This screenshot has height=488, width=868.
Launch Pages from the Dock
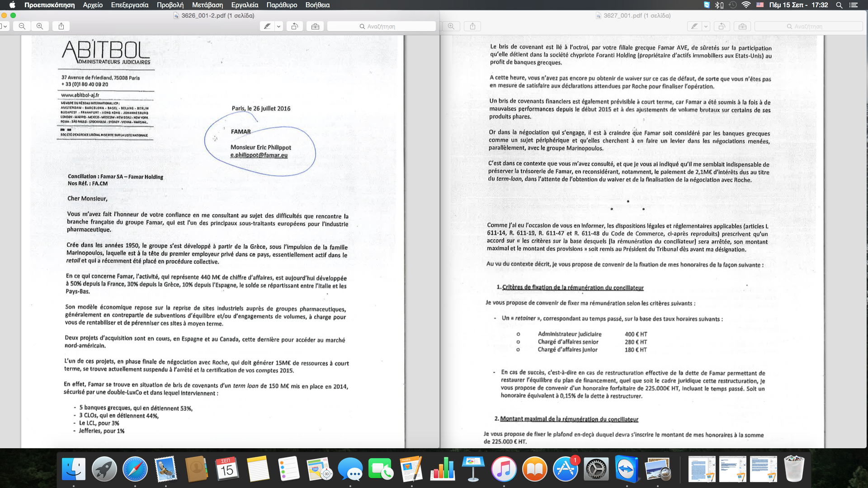(411, 469)
